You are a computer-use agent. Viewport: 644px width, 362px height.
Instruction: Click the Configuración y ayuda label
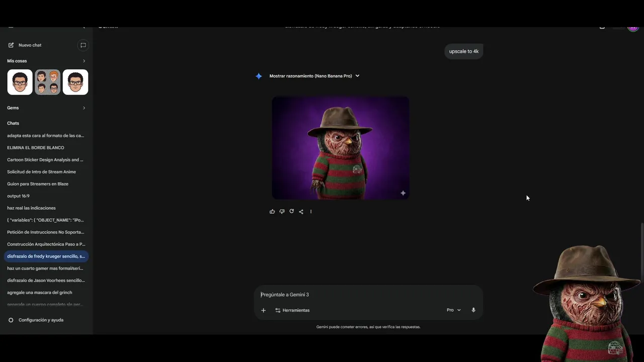41,320
